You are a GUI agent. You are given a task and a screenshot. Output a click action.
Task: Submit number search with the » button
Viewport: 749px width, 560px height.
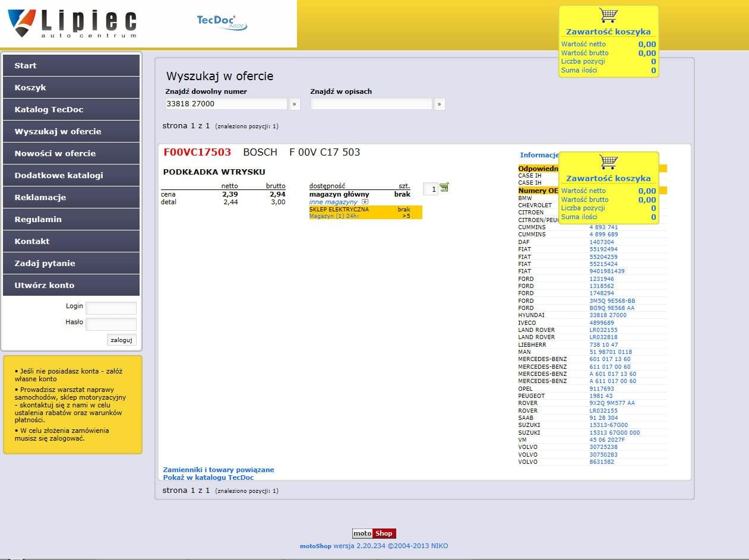[x=295, y=104]
